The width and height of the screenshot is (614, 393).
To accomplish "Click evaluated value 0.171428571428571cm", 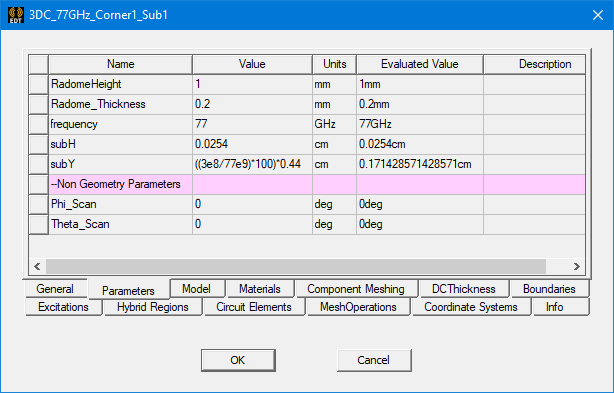I will click(x=420, y=164).
